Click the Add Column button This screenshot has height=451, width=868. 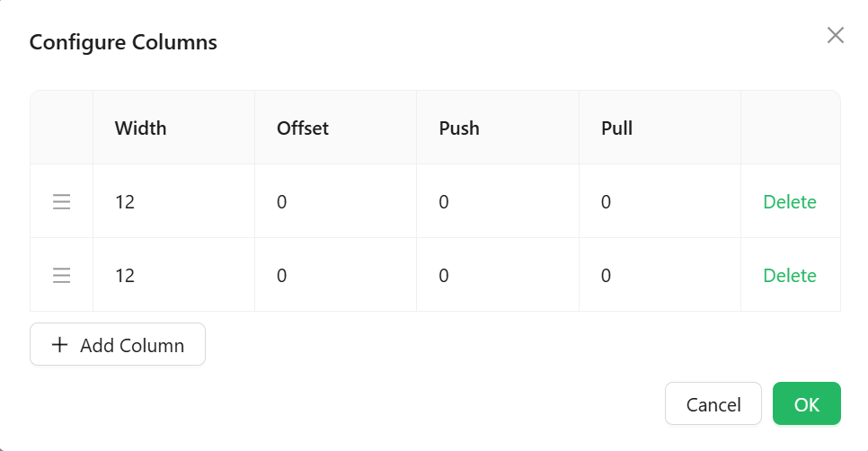point(118,344)
